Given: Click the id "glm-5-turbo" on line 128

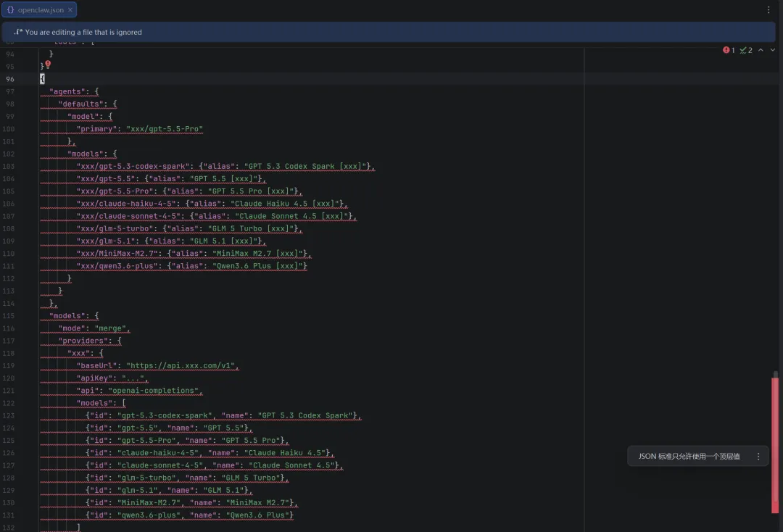Looking at the screenshot, I should click(146, 478).
